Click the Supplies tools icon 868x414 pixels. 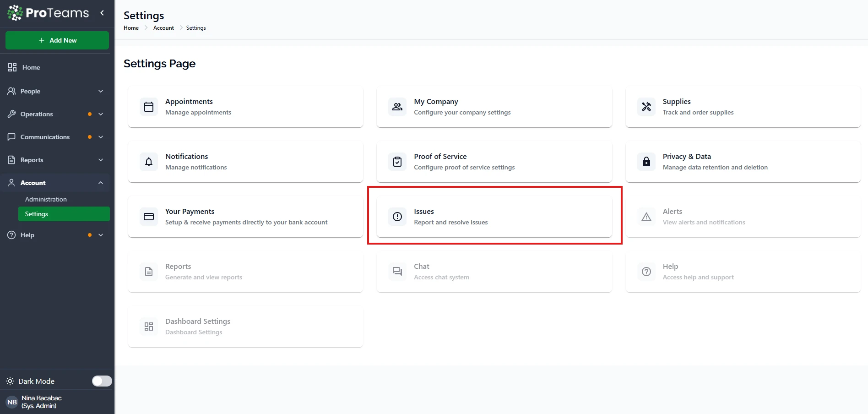coord(646,107)
